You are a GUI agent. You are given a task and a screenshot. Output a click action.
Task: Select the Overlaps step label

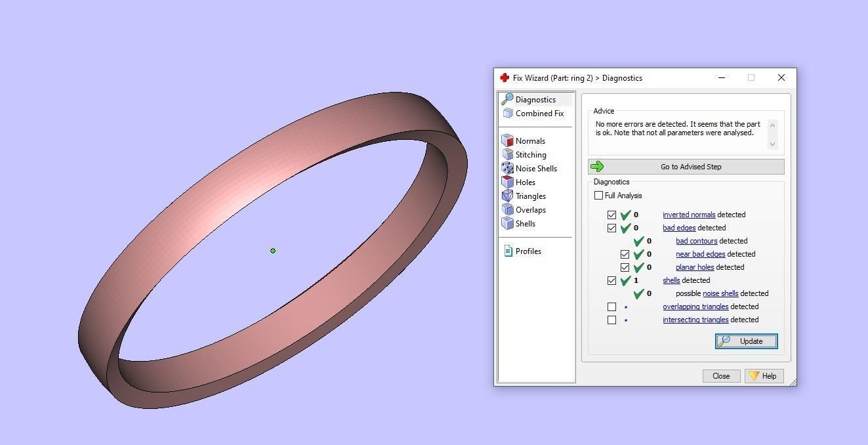(531, 210)
